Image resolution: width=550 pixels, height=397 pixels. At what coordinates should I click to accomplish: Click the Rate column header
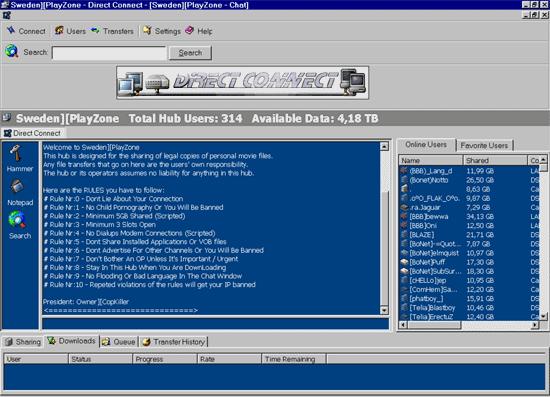click(x=229, y=359)
